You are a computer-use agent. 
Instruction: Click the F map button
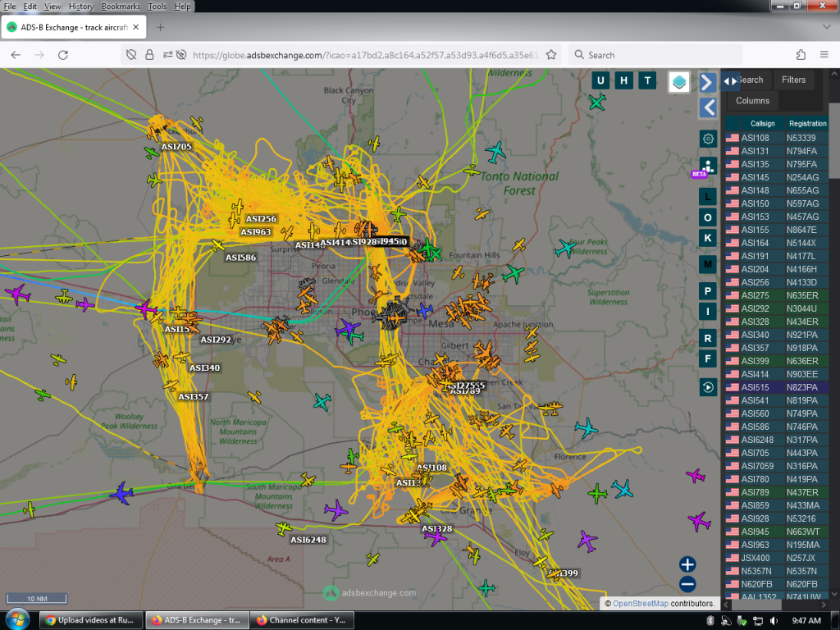(708, 358)
